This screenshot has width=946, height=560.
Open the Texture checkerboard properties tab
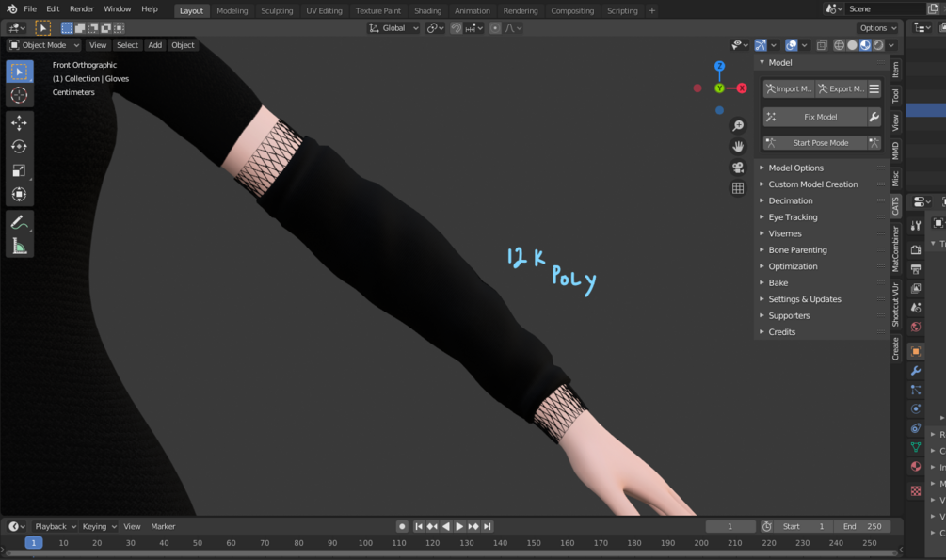(916, 490)
